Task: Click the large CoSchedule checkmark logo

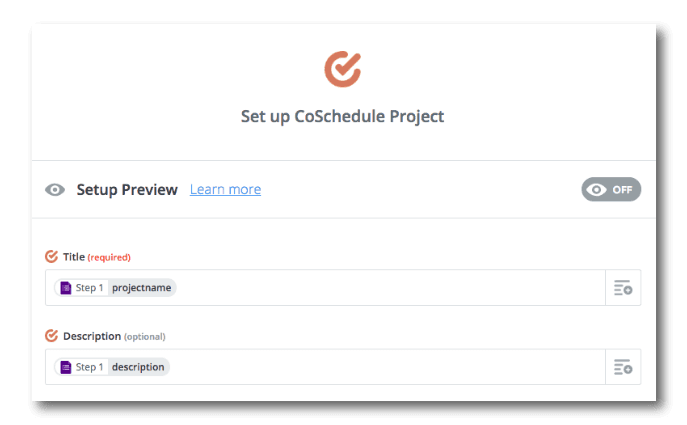Action: point(343,69)
